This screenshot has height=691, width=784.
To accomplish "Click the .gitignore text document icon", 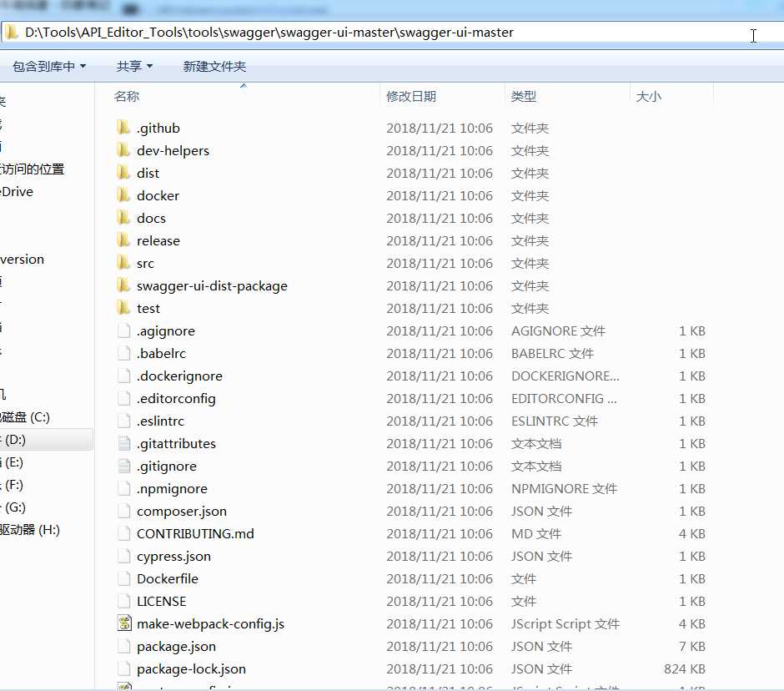I will 124,466.
